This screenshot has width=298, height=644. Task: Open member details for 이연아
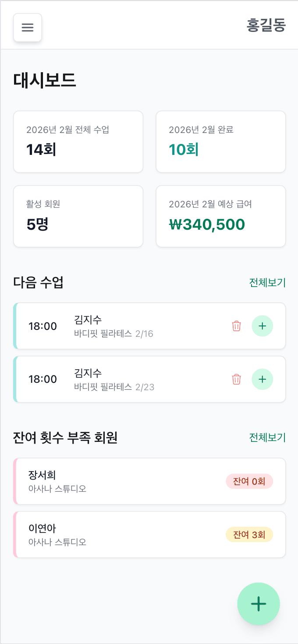tap(110, 534)
